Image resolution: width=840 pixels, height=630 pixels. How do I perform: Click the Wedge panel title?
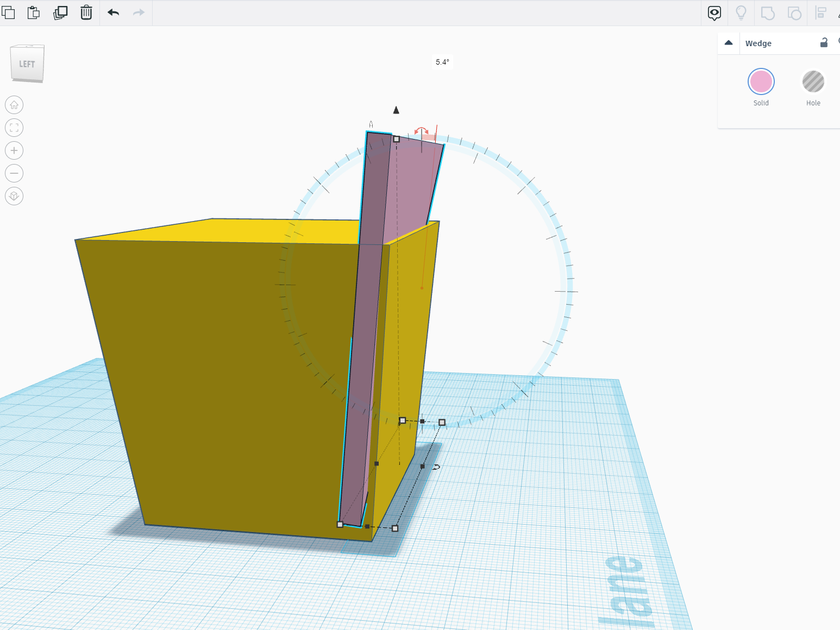(758, 43)
